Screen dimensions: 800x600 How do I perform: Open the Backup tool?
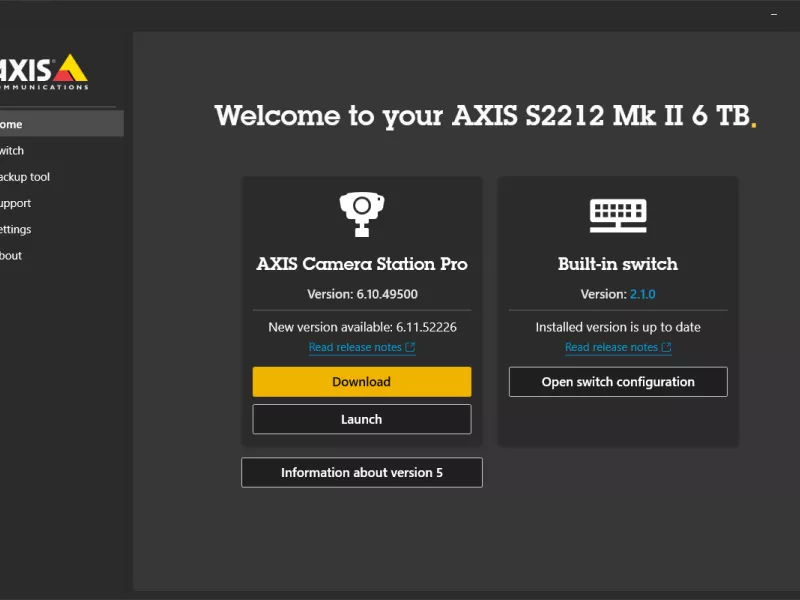pyautogui.click(x=30, y=177)
